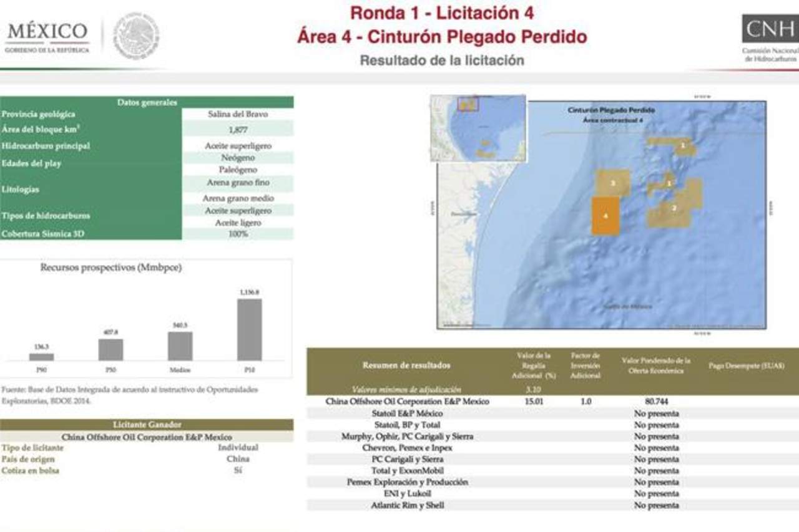Click the Datos generales table header
799x532 pixels.
coord(147,102)
